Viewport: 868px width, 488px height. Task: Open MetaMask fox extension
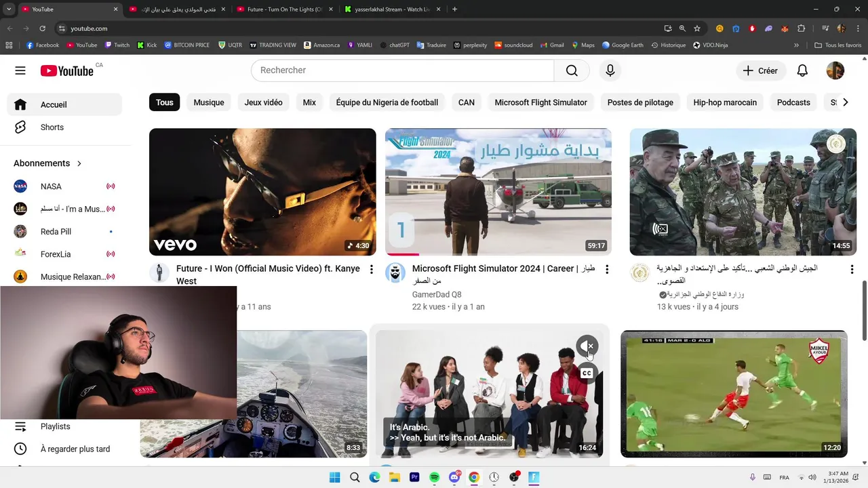point(785,28)
